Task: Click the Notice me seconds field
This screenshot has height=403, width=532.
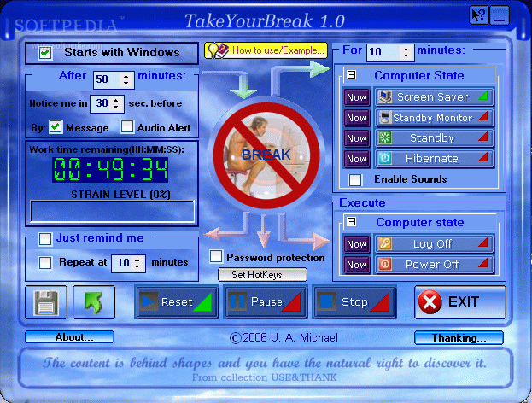Action: click(x=101, y=103)
